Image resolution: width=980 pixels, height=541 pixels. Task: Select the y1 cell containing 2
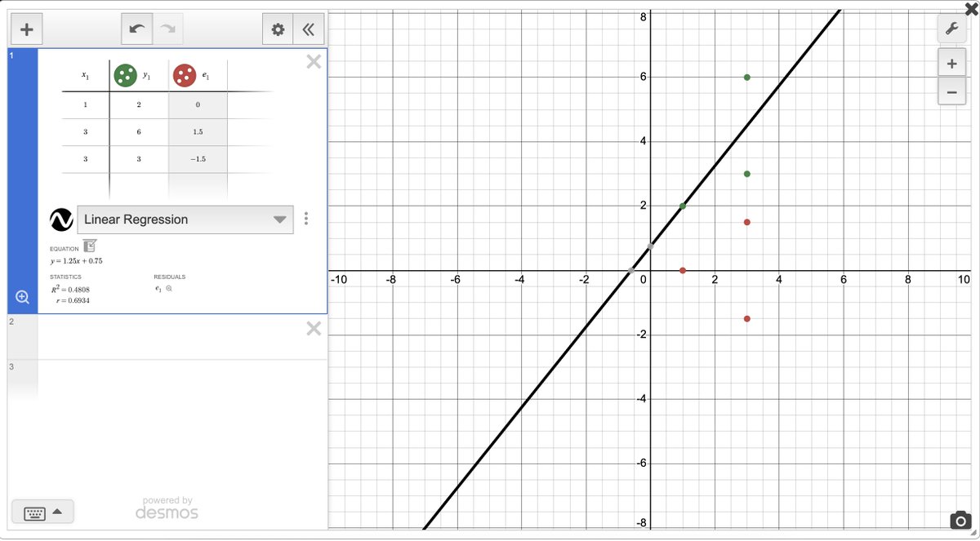(139, 104)
